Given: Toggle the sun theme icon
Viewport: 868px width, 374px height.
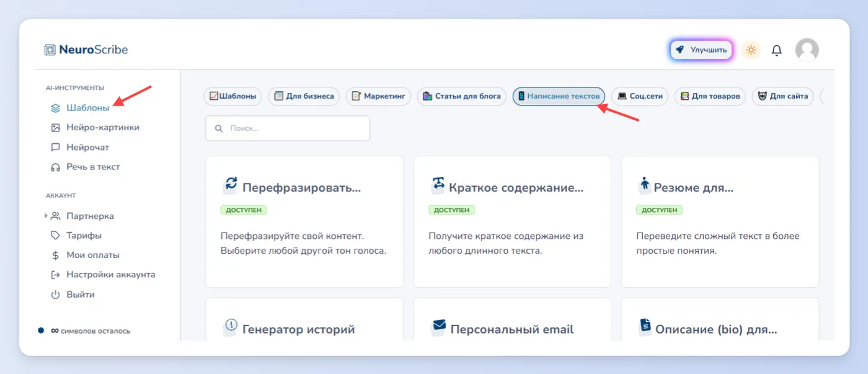Looking at the screenshot, I should tap(751, 50).
